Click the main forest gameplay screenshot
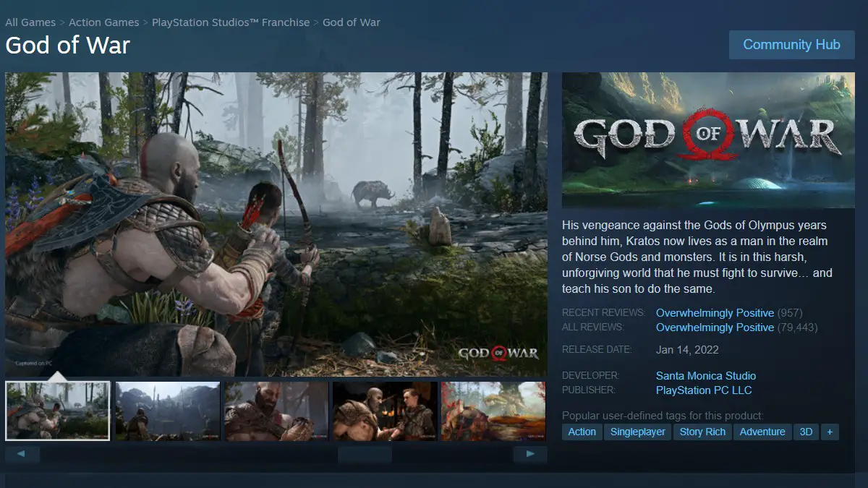868x488 pixels. (x=276, y=224)
